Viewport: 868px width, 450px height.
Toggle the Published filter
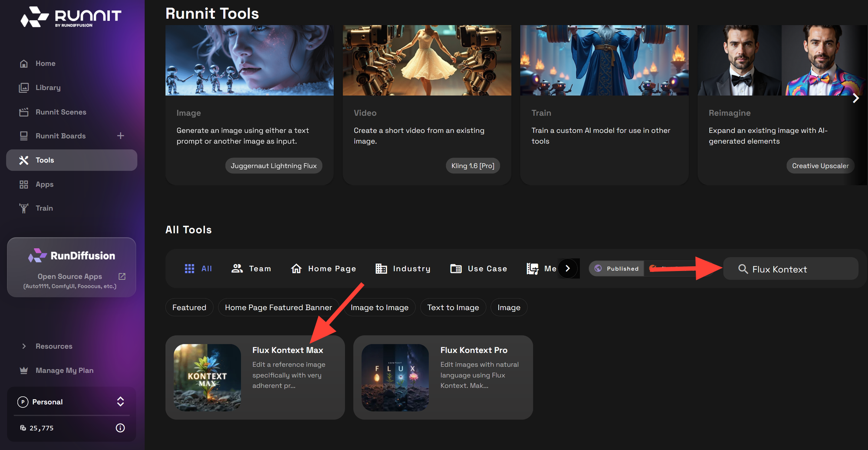coord(616,268)
